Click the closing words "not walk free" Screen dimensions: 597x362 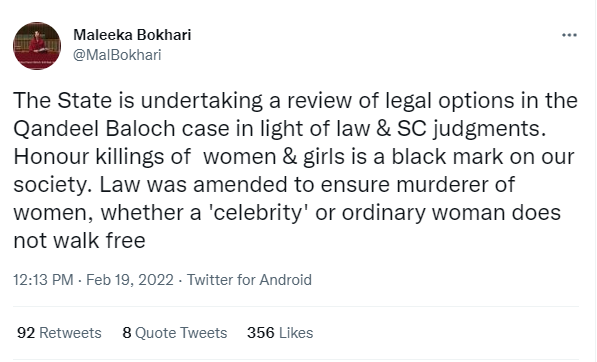tap(79, 241)
